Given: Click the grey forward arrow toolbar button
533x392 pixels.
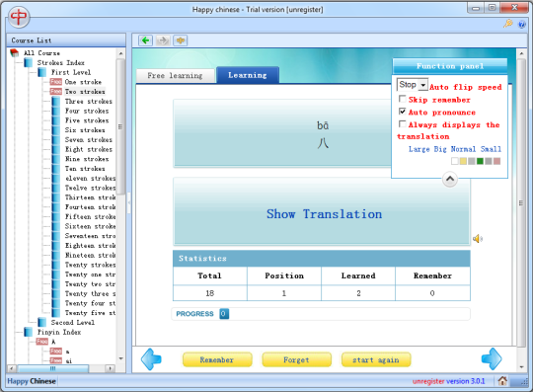Looking at the screenshot, I should pos(163,40).
